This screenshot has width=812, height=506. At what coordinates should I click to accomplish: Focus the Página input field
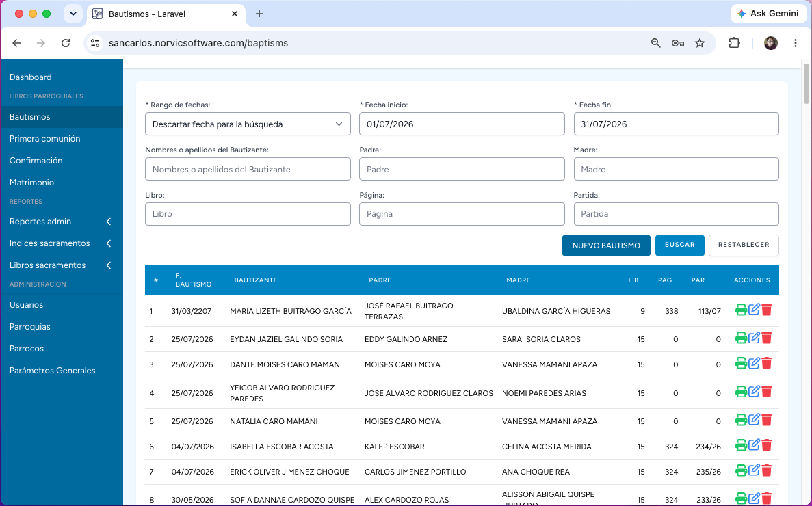pos(462,214)
